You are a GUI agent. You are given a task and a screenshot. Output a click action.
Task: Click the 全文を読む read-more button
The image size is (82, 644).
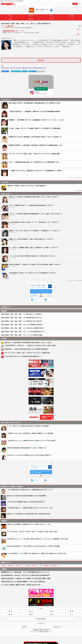pyautogui.click(x=41, y=60)
